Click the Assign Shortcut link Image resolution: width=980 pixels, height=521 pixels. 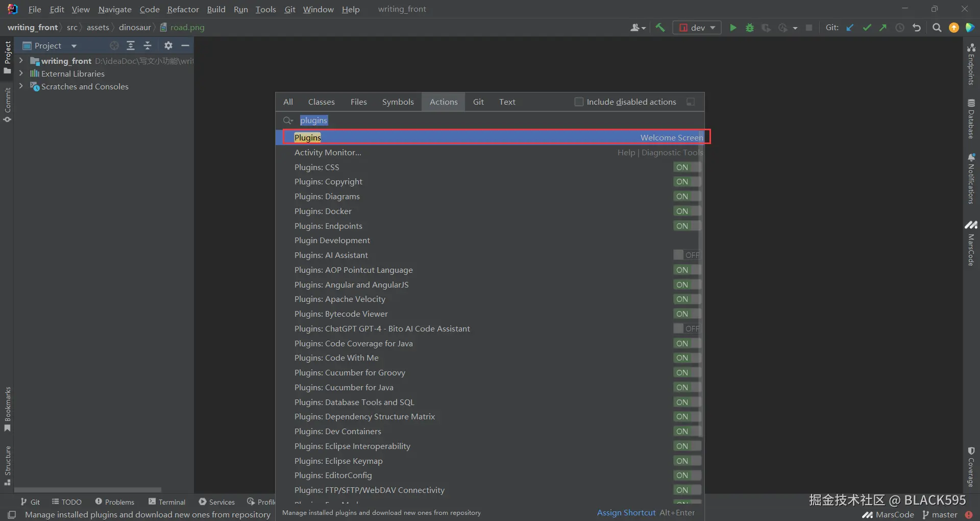[x=626, y=512]
